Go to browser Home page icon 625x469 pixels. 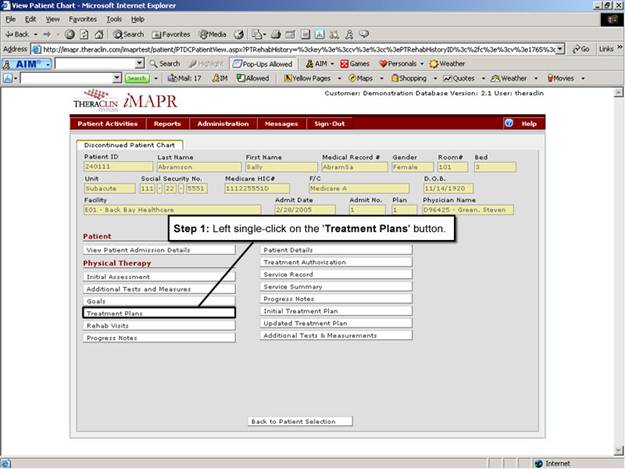coord(98,34)
